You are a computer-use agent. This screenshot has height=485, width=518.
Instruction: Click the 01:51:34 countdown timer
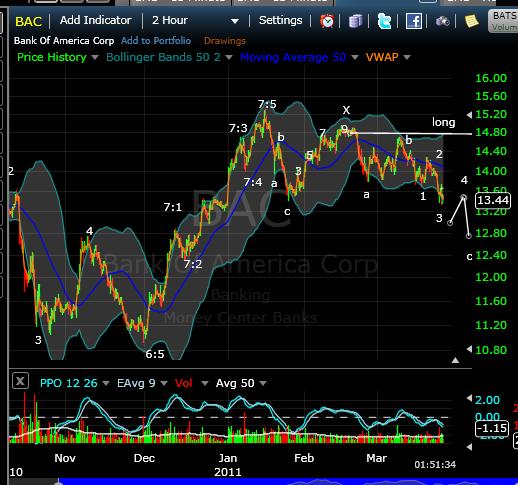pos(435,464)
